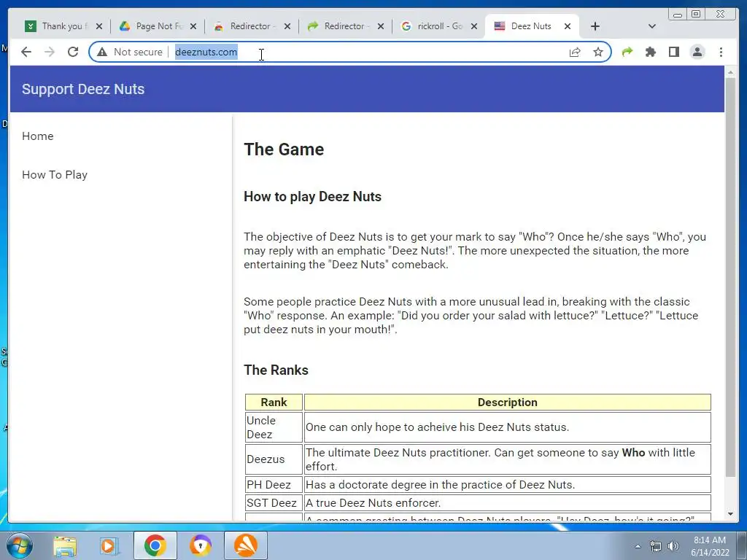Image resolution: width=747 pixels, height=560 pixels.
Task: Click the How to play Deez Nuts heading
Action: (x=312, y=197)
